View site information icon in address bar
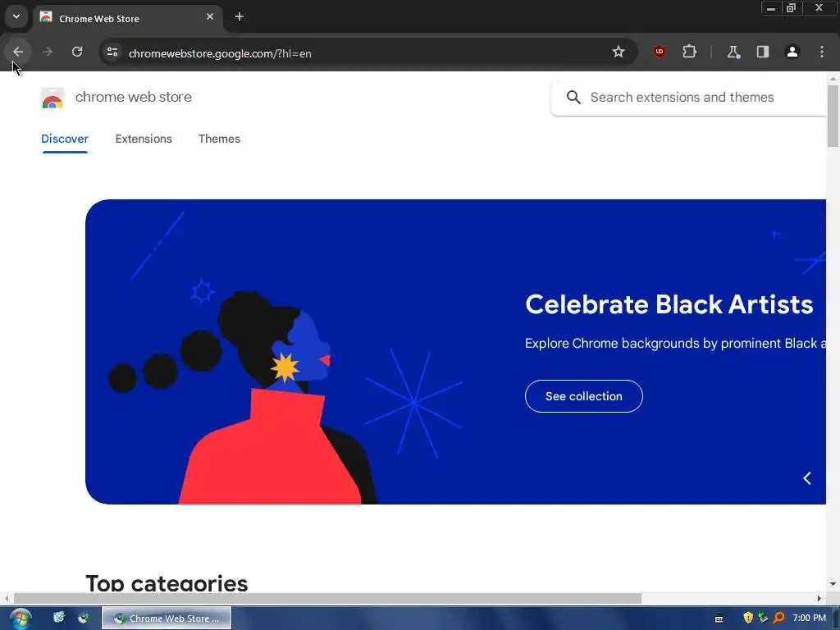 pyautogui.click(x=112, y=52)
